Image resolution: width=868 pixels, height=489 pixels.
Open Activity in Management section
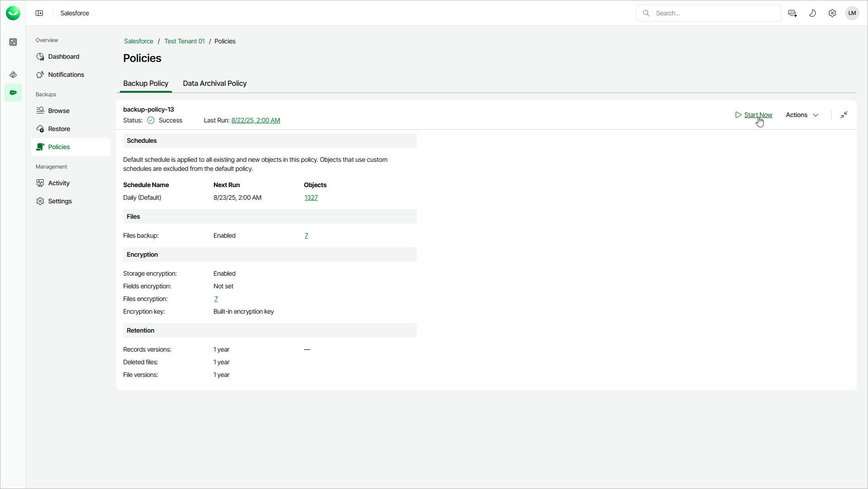click(x=59, y=183)
